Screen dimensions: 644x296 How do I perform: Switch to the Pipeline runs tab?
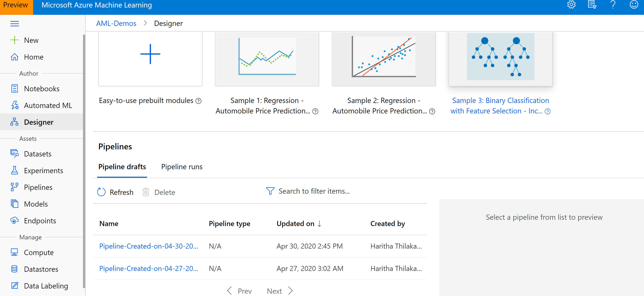point(182,166)
